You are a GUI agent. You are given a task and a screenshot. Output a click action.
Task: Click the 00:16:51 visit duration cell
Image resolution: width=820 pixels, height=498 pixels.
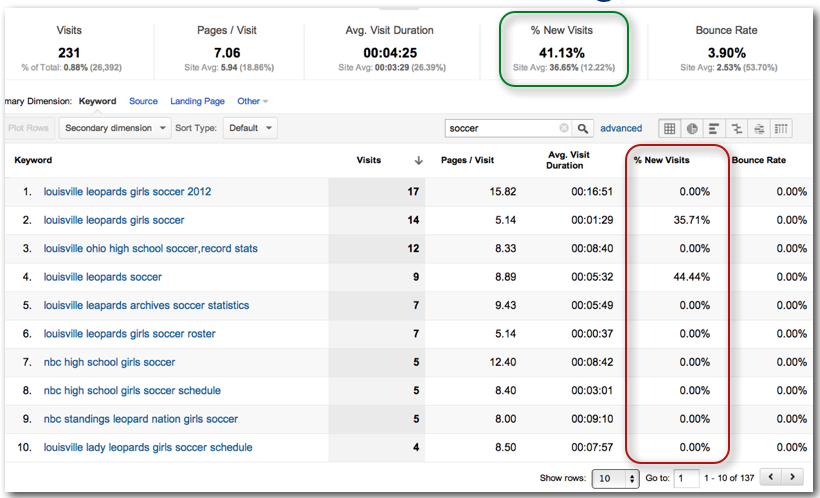592,191
